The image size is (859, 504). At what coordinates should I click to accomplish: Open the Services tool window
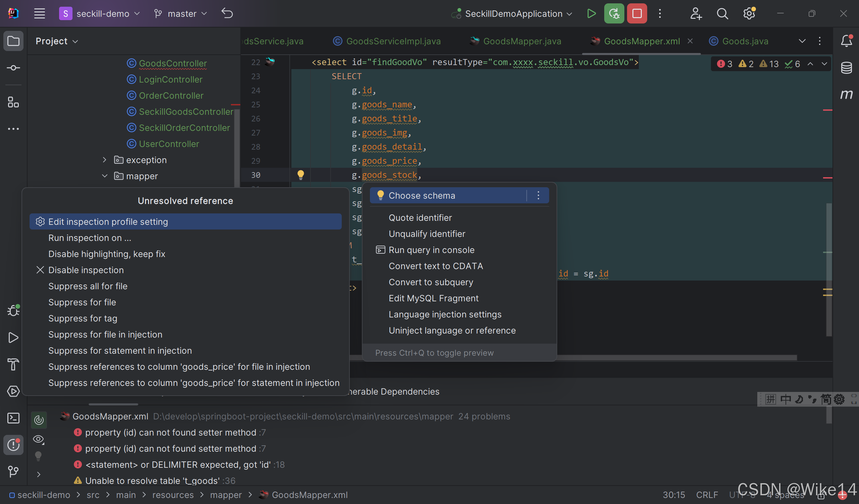click(13, 391)
